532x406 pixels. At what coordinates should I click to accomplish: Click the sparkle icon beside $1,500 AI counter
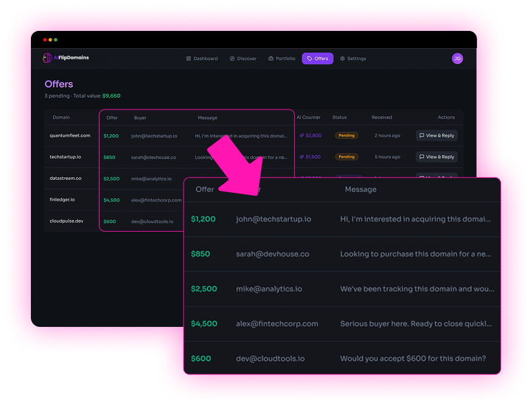[302, 157]
